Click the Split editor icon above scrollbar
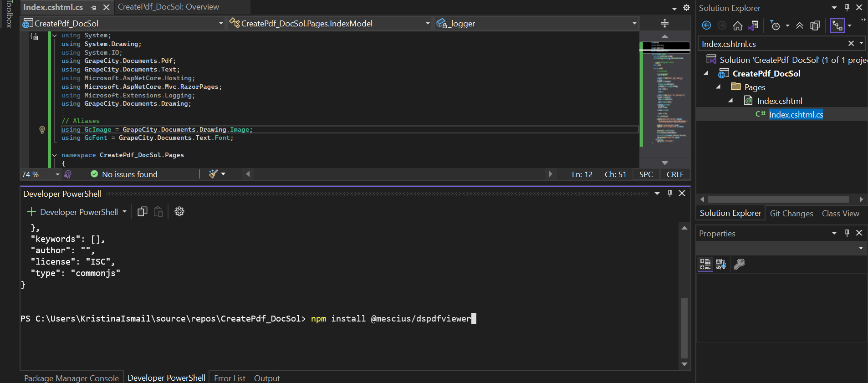The height and width of the screenshot is (383, 868). coord(665,23)
